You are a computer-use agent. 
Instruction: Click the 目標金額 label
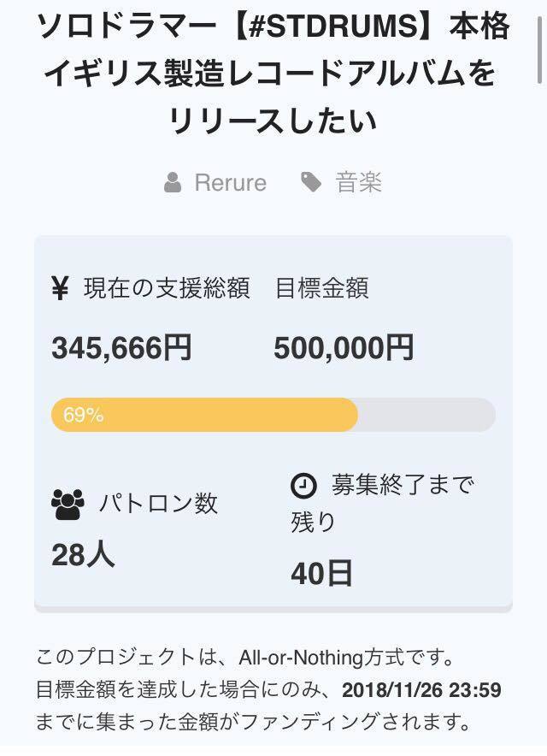point(321,289)
